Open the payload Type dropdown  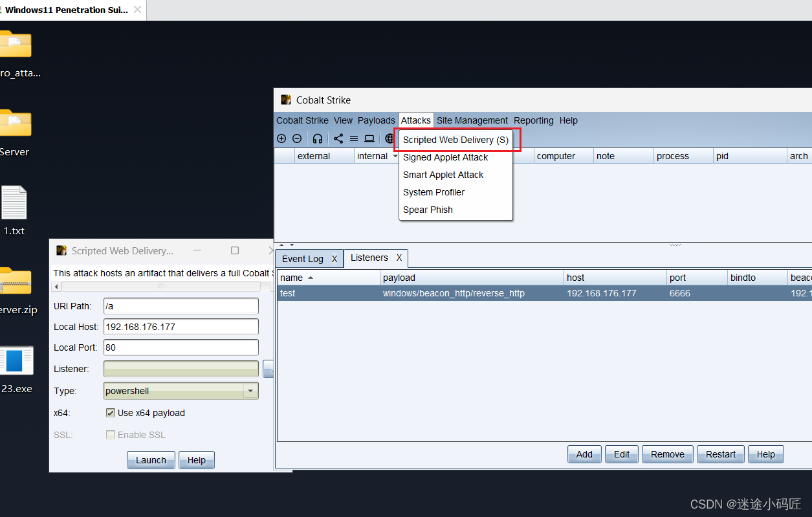[250, 391]
